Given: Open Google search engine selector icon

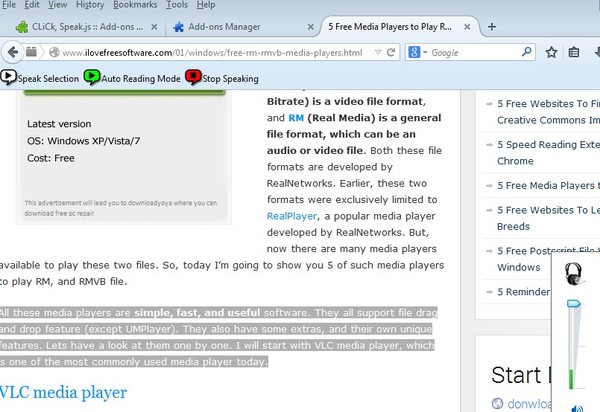Looking at the screenshot, I should (x=417, y=52).
